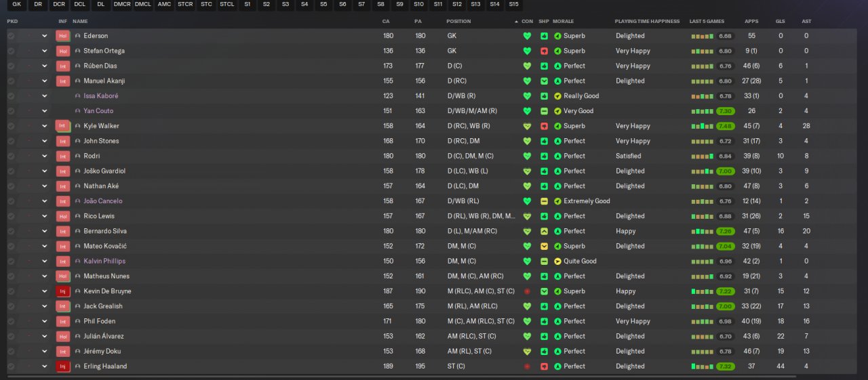Click the person icon beside Phil Foden

78,321
